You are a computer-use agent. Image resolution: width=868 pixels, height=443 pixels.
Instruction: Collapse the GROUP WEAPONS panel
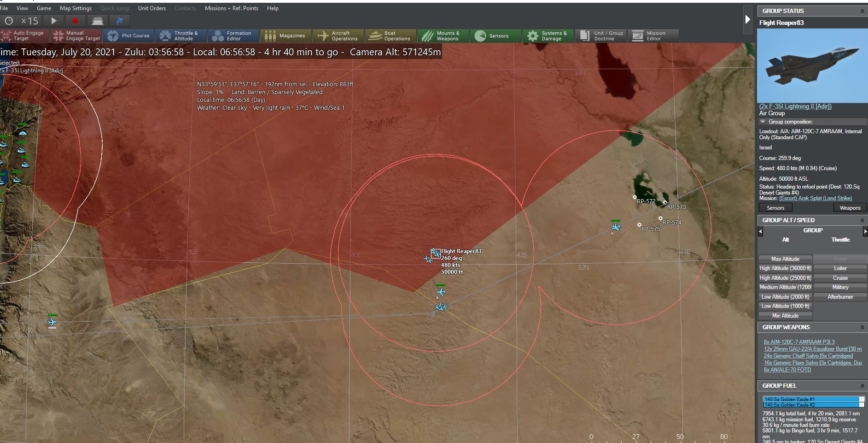click(x=862, y=327)
